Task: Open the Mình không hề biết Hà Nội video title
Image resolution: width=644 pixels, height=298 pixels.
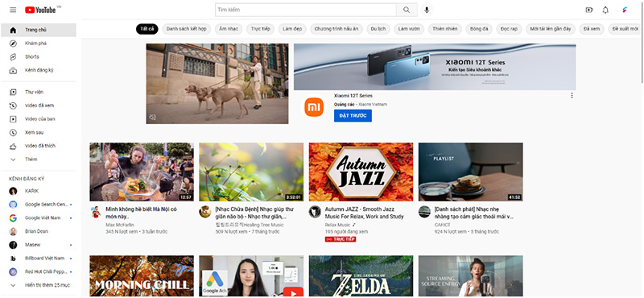Action: click(142, 213)
